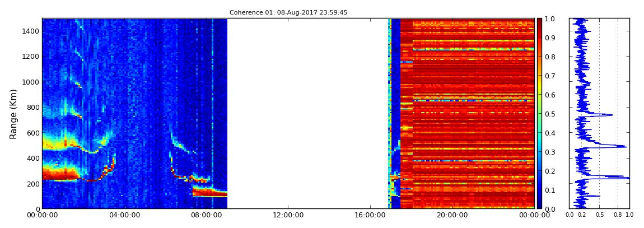644x228 pixels.
Task: Click the red horizontal band near 150 km at 08:00
Action: 210,192
